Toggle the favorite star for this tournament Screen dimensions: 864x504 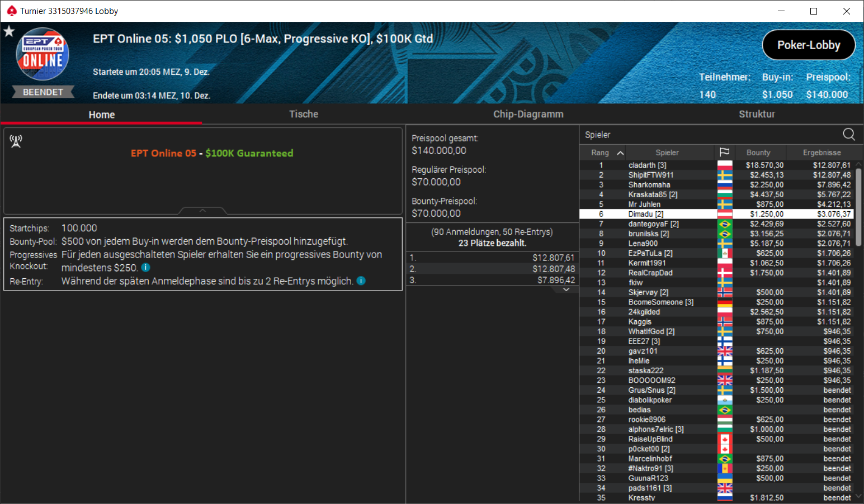pos(9,31)
